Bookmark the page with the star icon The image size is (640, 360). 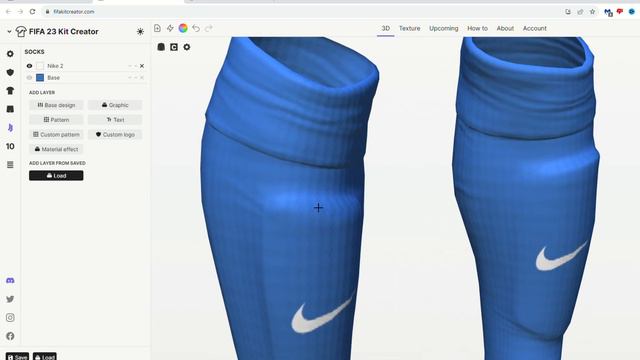(593, 12)
